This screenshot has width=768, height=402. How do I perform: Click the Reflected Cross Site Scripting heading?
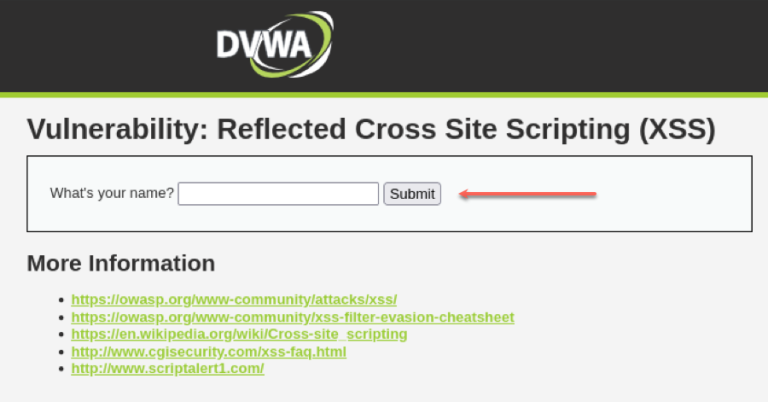tap(371, 129)
